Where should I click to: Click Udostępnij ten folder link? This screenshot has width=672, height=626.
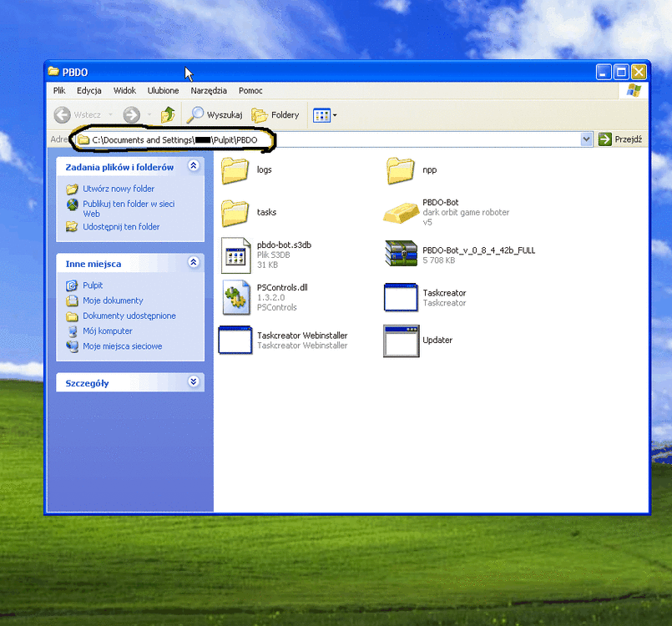121,227
